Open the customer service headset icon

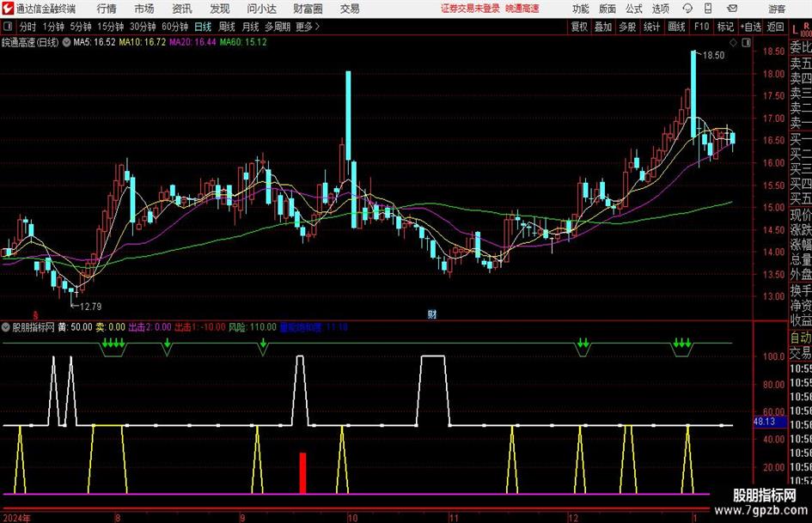687,9
